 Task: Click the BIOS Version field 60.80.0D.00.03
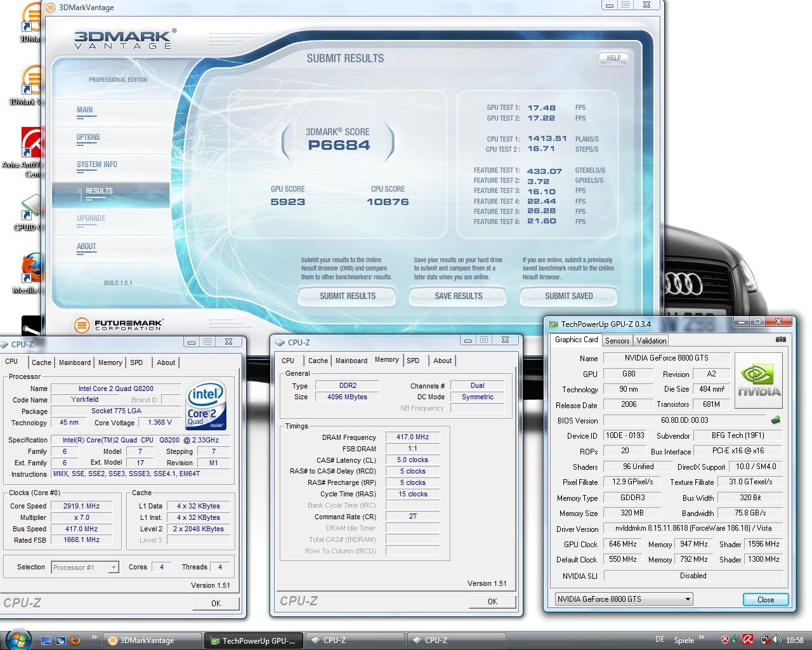[x=684, y=420]
